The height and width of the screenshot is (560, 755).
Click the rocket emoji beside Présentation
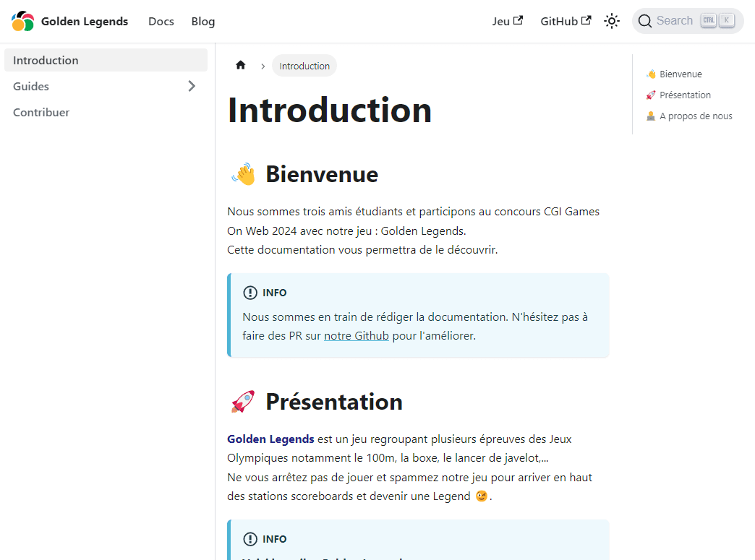(244, 402)
